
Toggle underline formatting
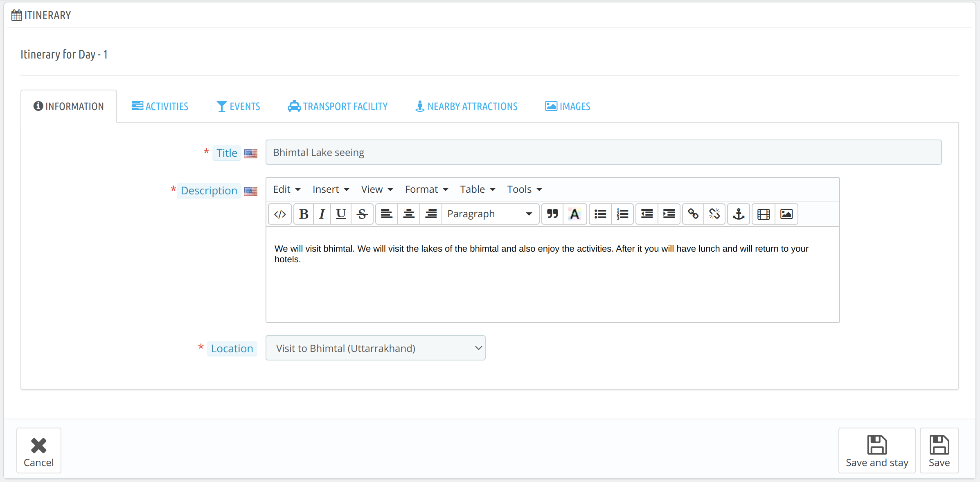[x=341, y=214]
